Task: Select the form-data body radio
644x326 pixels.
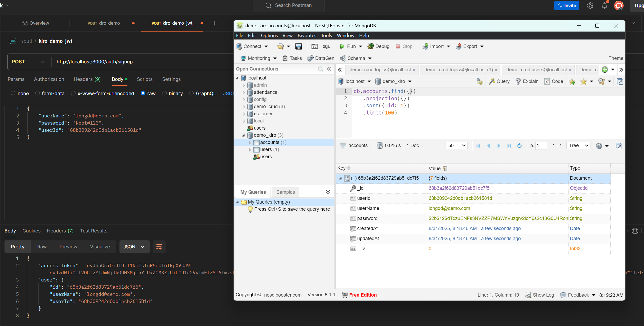Action: (x=37, y=93)
